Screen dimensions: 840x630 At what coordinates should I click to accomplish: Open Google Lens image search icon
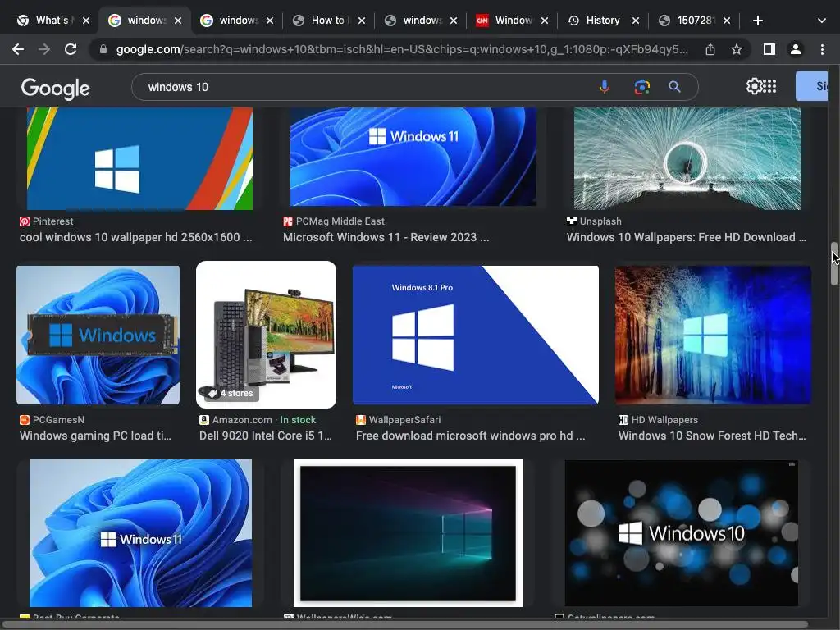pos(641,87)
